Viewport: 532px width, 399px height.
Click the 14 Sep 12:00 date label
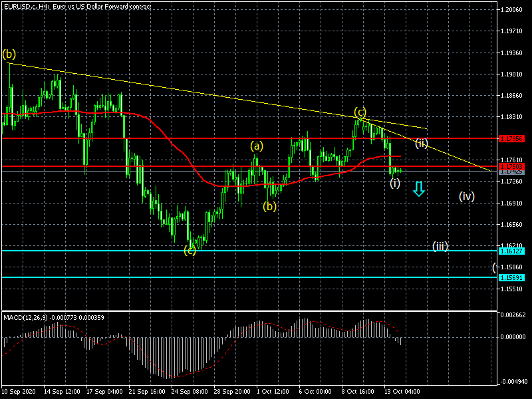tap(62, 392)
